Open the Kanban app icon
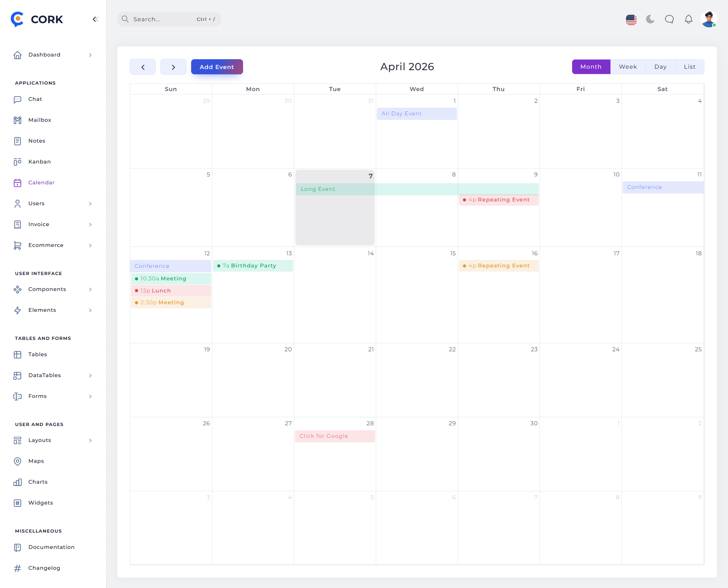 pyautogui.click(x=17, y=162)
